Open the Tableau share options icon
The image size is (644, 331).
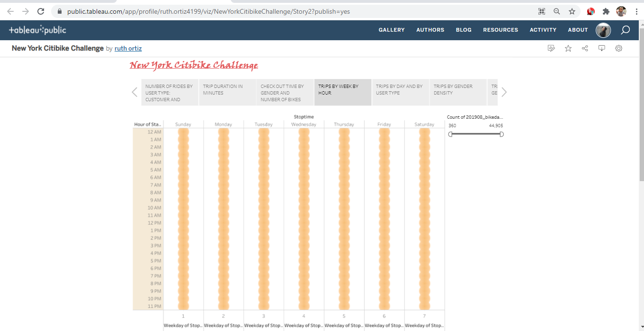[x=585, y=48]
